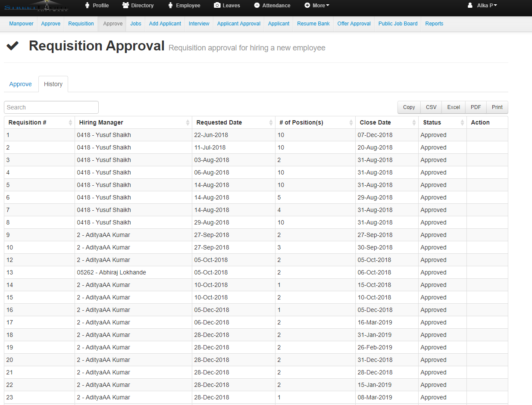The height and width of the screenshot is (405, 532).
Task: Open the Applicant link
Action: [279, 24]
